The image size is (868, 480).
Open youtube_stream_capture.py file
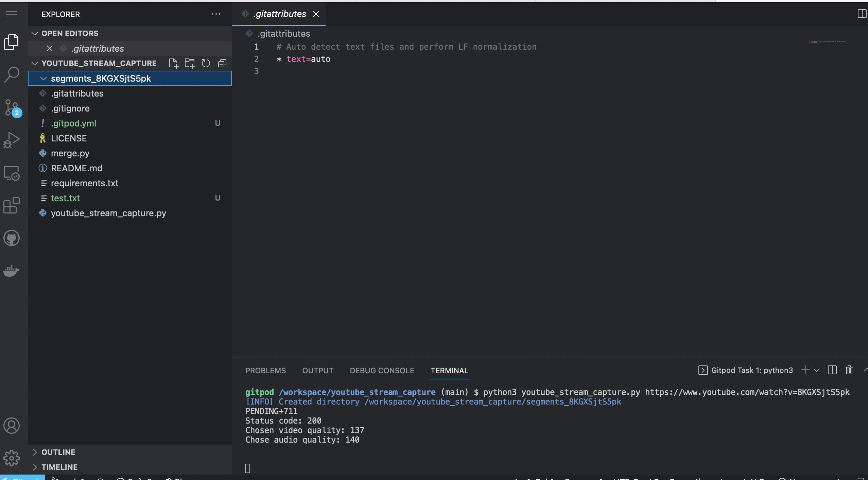pyautogui.click(x=108, y=213)
